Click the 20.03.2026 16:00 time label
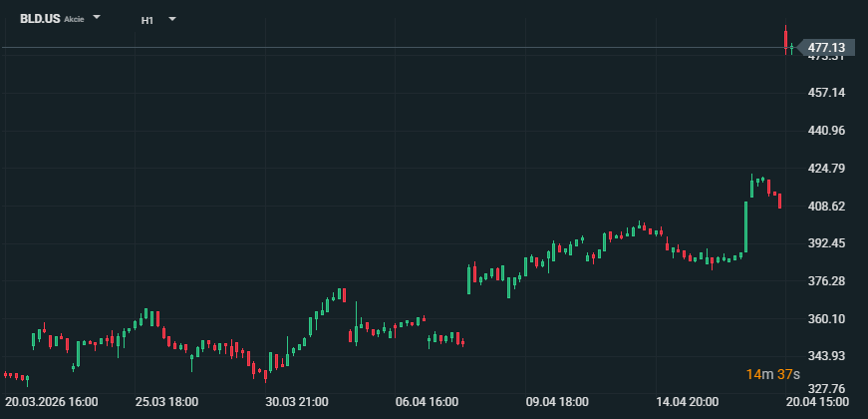The width and height of the screenshot is (868, 419). pyautogui.click(x=51, y=402)
